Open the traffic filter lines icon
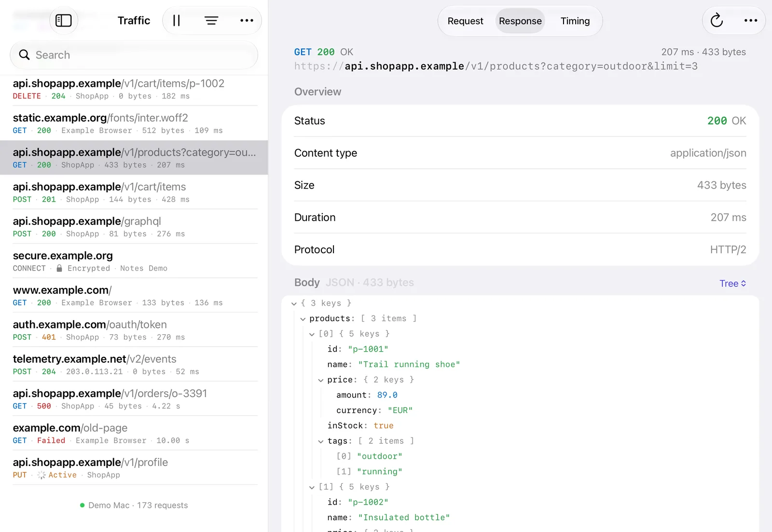Screen dimensions: 772x532 pos(211,20)
